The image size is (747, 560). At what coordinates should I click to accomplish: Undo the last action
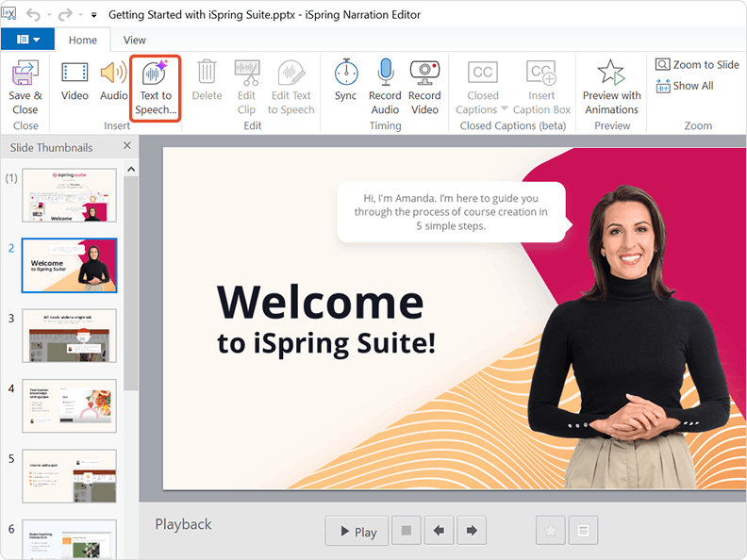coord(33,15)
